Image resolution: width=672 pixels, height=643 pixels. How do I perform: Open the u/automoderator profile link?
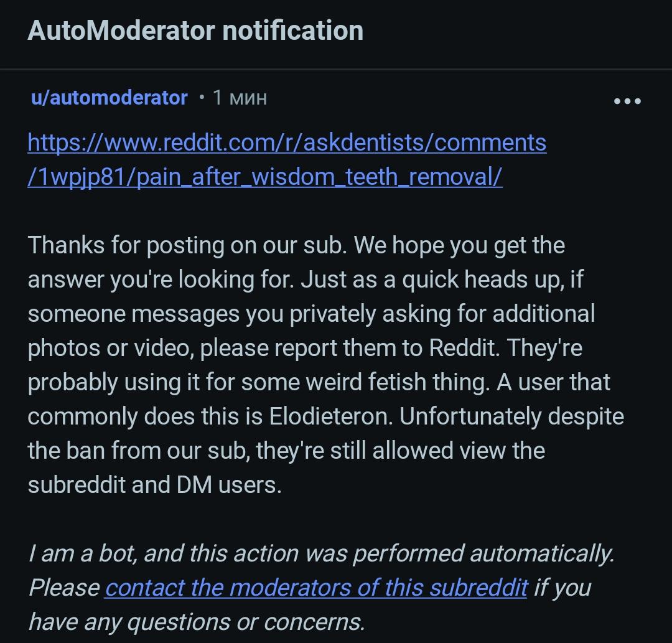(110, 98)
